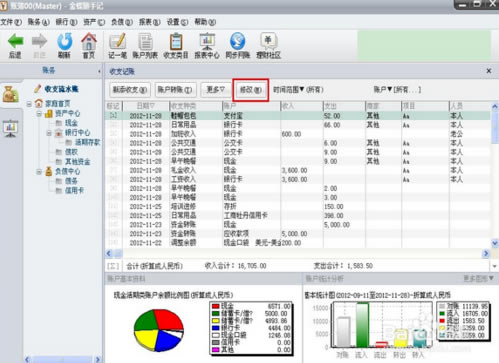The width and height of the screenshot is (499, 363).
Task: Click the blue Refresh icon in toolbar
Action: pyautogui.click(x=64, y=41)
